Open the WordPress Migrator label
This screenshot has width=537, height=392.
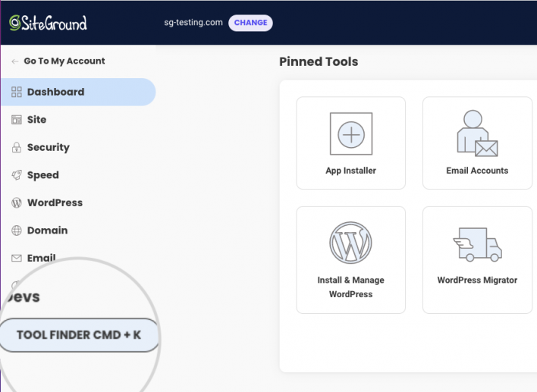(477, 280)
